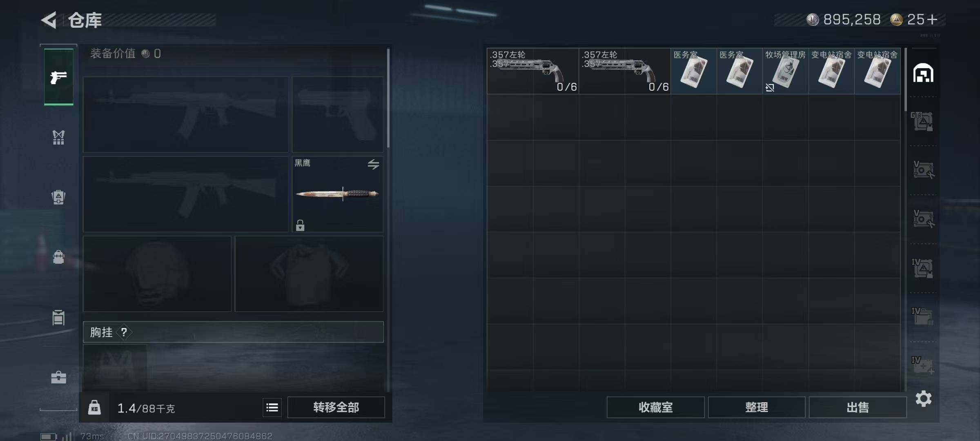980x441 pixels.
Task: Open the body armor sidebar tab
Action: coord(58,137)
